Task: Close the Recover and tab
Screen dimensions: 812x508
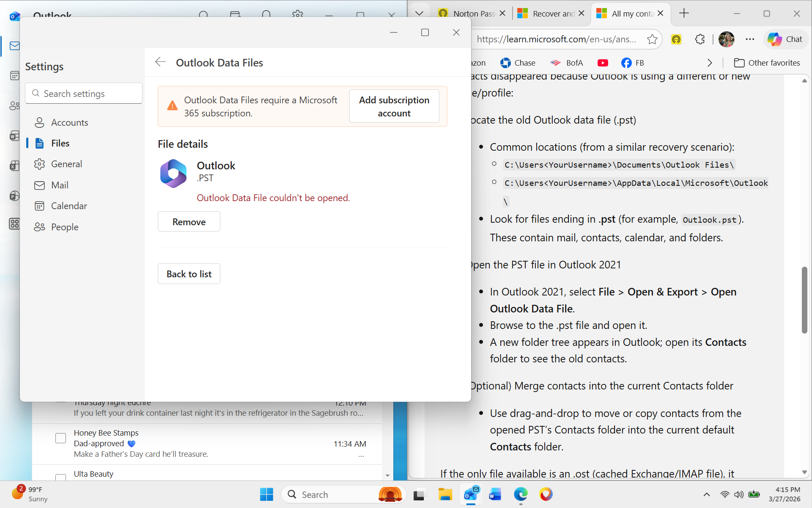Action: click(x=582, y=14)
